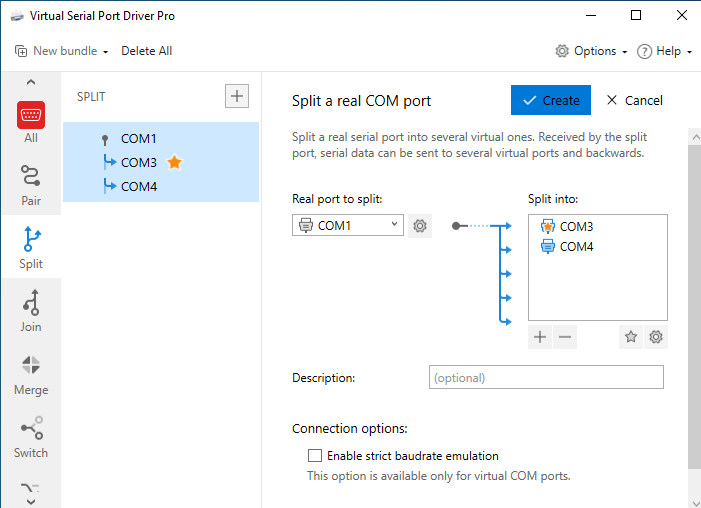Viewport: 701px width, 508px height.
Task: Select COM1 in the split bundle list
Action: click(138, 139)
